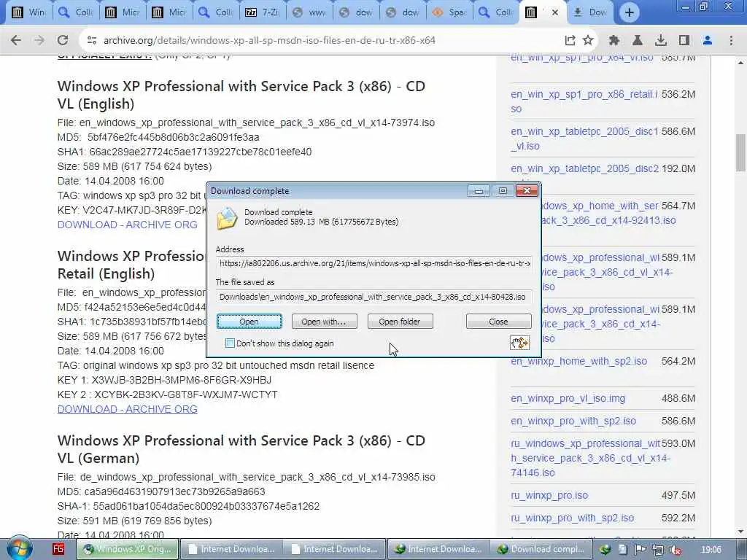Click KEY 1: X3WJB-3B2BH-3MPM6-8F6GR-X9HBJ text

[x=164, y=380]
